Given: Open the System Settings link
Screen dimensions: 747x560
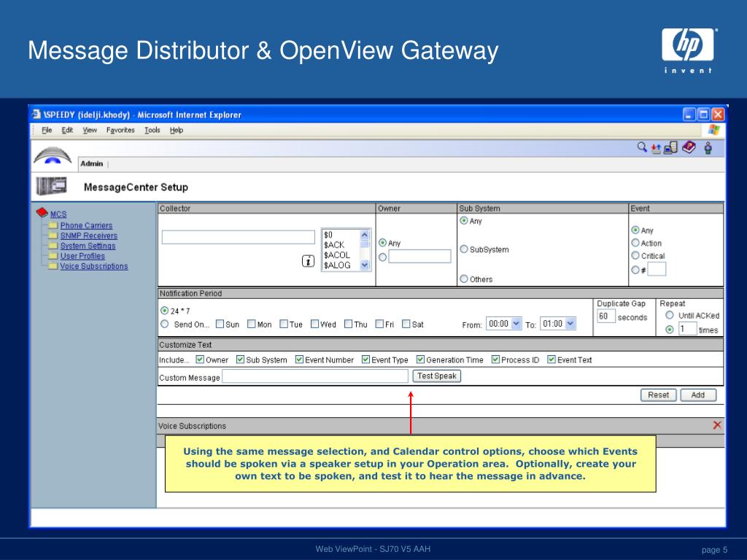Looking at the screenshot, I should 88,246.
